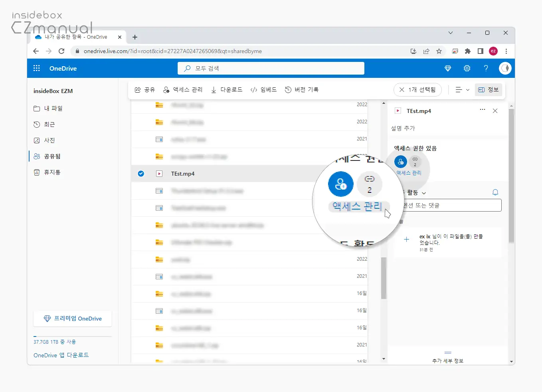This screenshot has width=542, height=392.
Task: Open OneDrive settings gear
Action: [467, 68]
